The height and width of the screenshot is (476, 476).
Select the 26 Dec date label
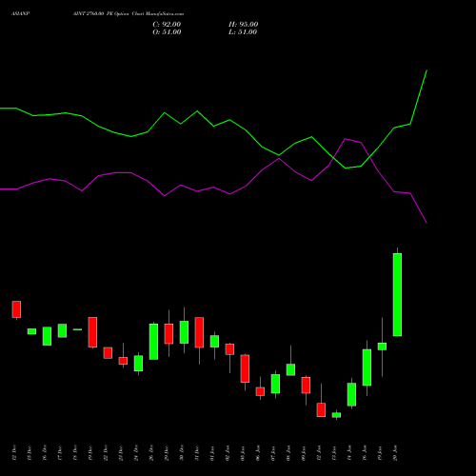(x=151, y=453)
